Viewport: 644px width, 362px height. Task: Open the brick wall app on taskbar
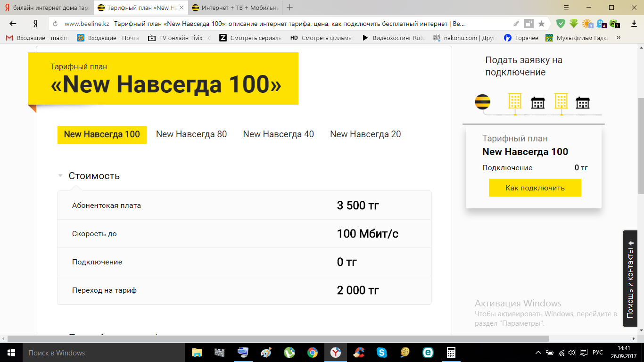coord(220,353)
